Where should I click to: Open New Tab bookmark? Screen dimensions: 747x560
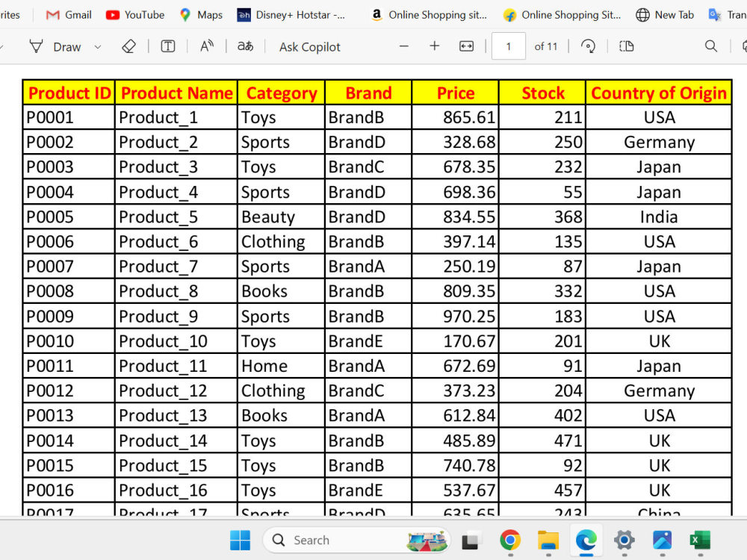(665, 15)
